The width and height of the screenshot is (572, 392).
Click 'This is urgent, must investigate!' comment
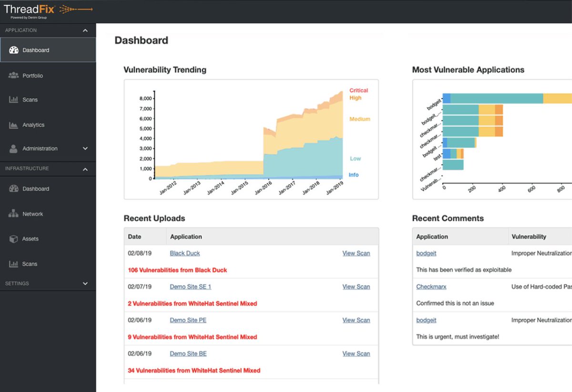click(x=458, y=337)
